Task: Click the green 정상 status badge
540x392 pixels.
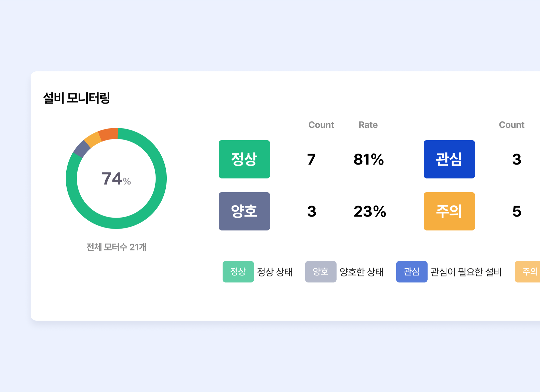Action: coord(244,159)
